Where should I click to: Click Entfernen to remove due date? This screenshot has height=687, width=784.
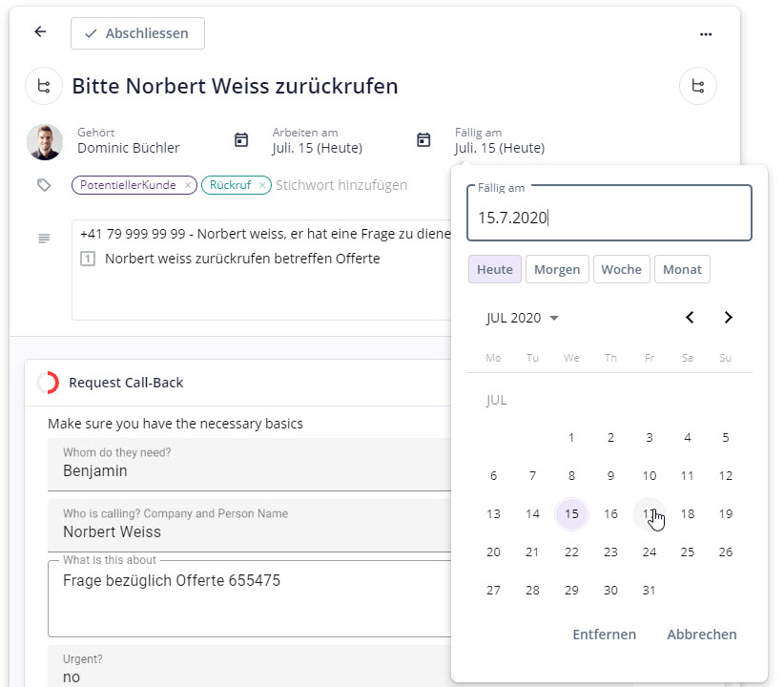coord(604,635)
